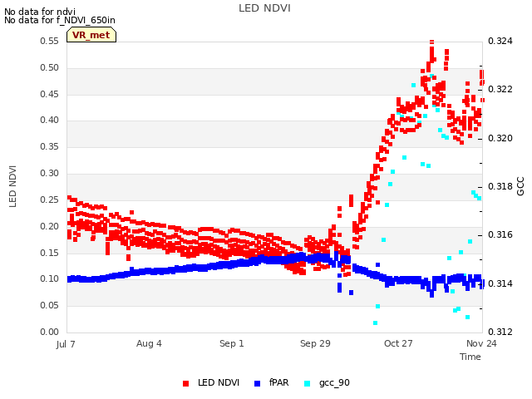The image size is (532, 399).
Task: Select the gcc_90 legend label
Action: [334, 383]
